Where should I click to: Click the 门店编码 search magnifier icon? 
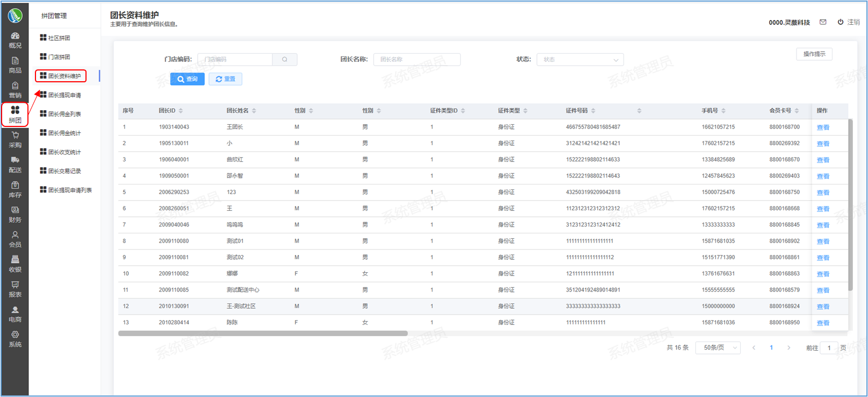(284, 60)
